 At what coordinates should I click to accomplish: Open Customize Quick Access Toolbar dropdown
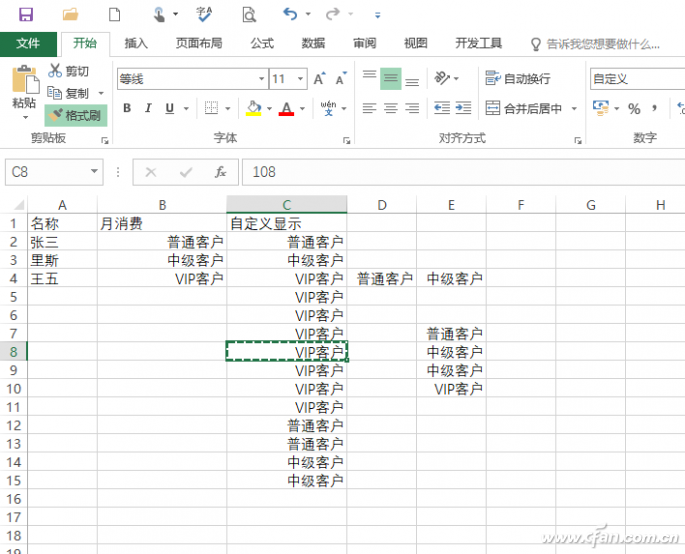click(x=377, y=15)
